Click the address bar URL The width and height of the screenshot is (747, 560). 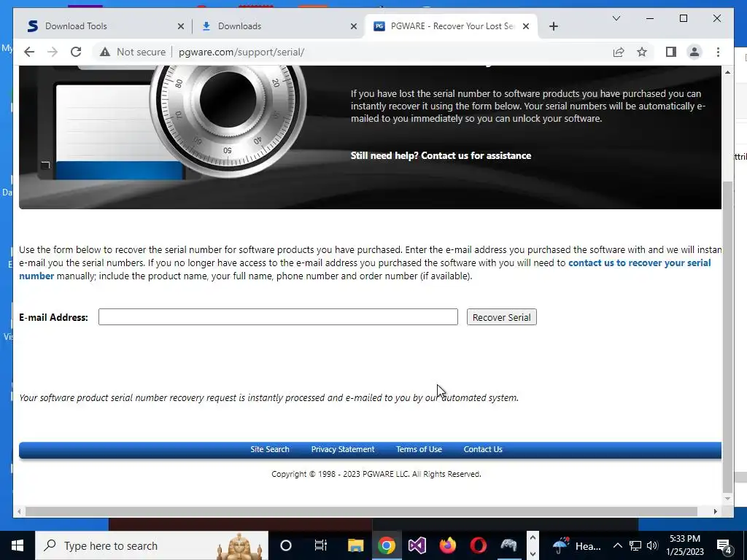(x=241, y=52)
